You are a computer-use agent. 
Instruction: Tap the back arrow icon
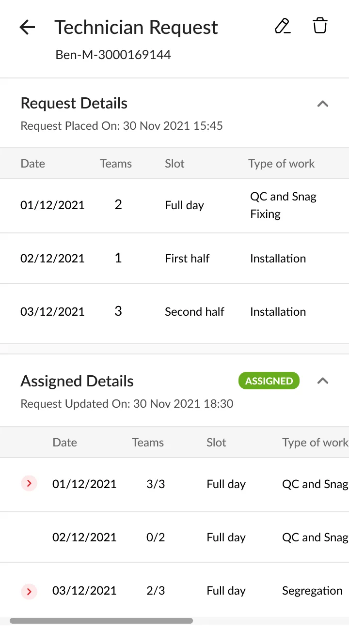click(27, 28)
